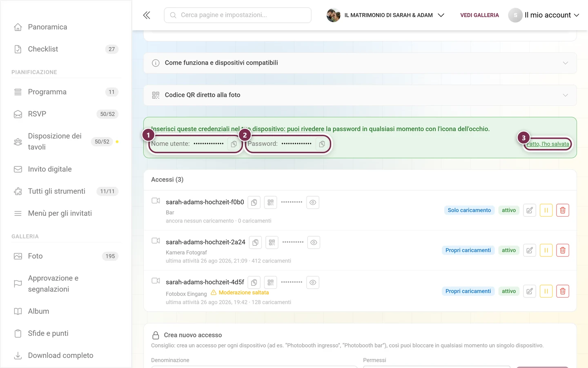Image resolution: width=588 pixels, height=368 pixels.
Task: Copy username sarah-adams-hochzeit-f0b0
Action: (x=254, y=202)
